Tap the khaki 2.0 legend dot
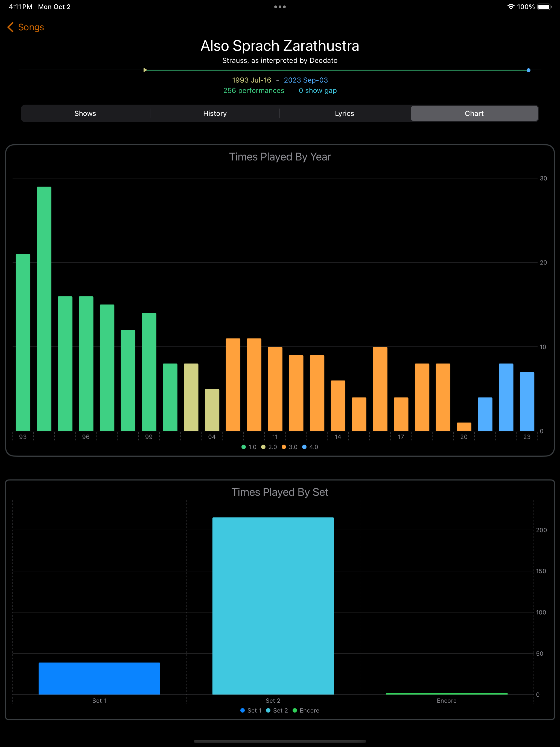 pyautogui.click(x=263, y=447)
